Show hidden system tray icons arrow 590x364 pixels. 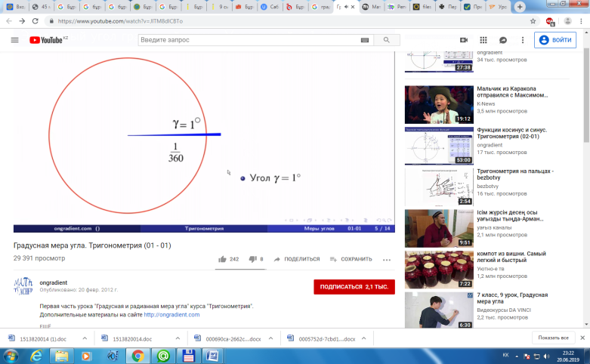point(517,356)
